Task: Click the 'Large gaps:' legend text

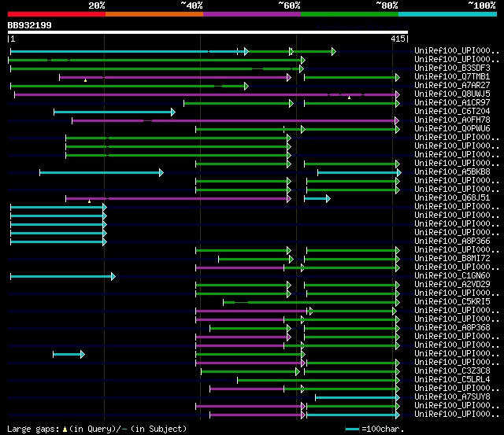Action: [33, 429]
